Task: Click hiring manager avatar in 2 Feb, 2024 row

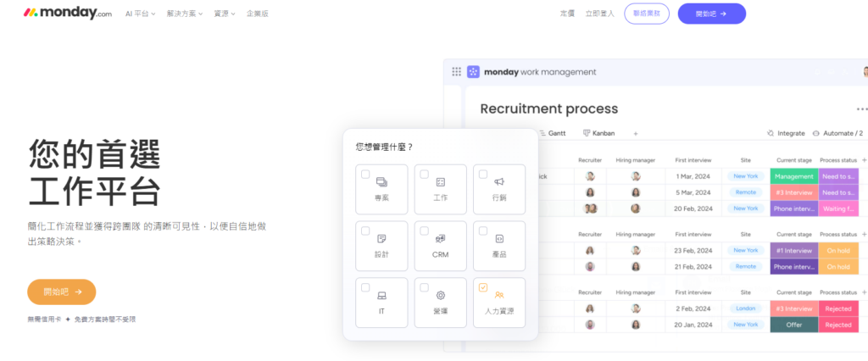Action: [636, 308]
